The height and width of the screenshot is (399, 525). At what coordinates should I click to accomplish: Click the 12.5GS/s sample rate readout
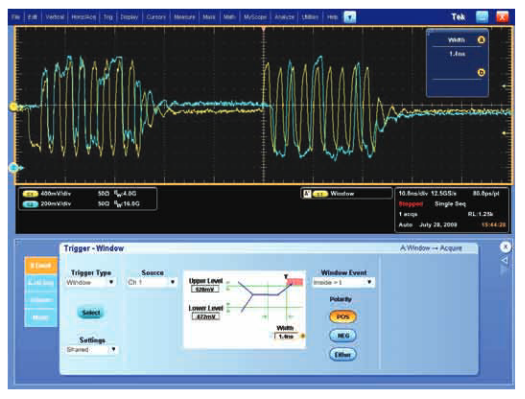443,193
